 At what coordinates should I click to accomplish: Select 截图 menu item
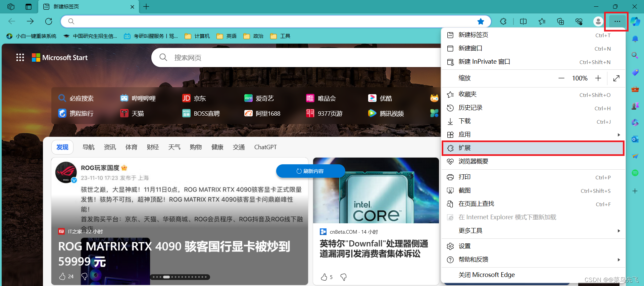(x=533, y=190)
